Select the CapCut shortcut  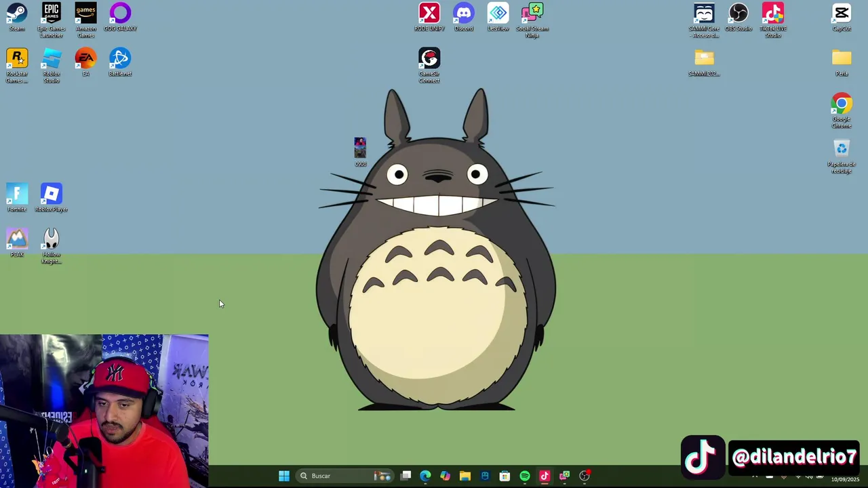pos(842,18)
